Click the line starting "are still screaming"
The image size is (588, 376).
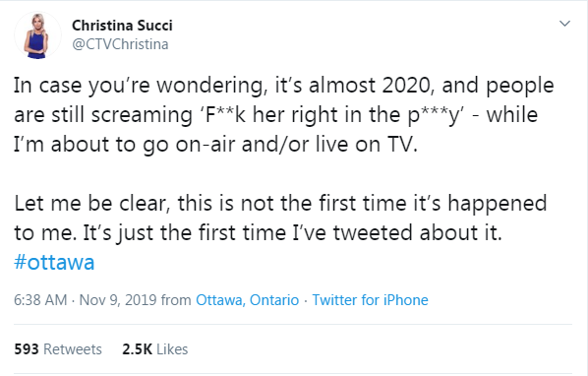pos(275,115)
